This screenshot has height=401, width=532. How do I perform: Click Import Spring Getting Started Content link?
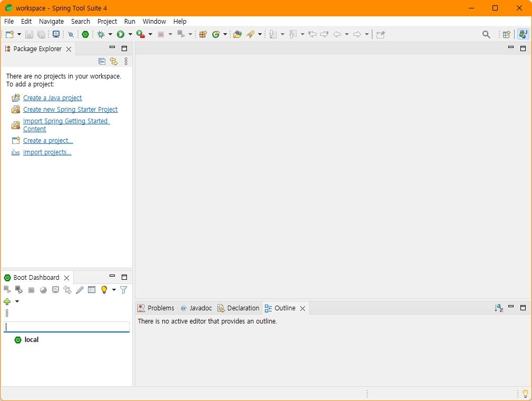click(66, 125)
